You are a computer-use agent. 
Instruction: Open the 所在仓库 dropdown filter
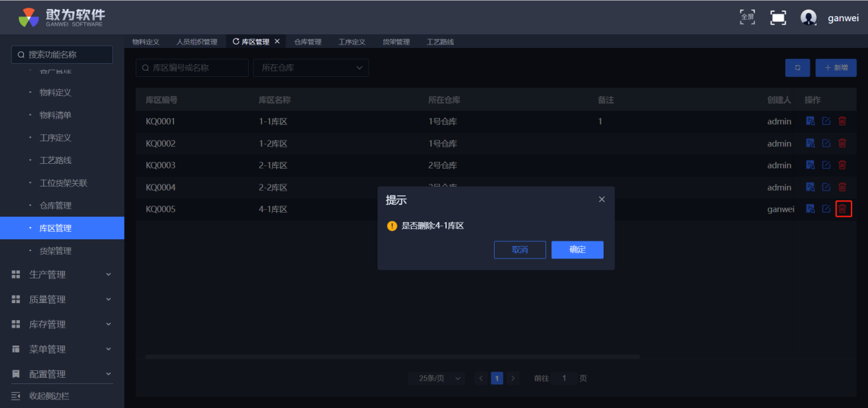pyautogui.click(x=311, y=68)
